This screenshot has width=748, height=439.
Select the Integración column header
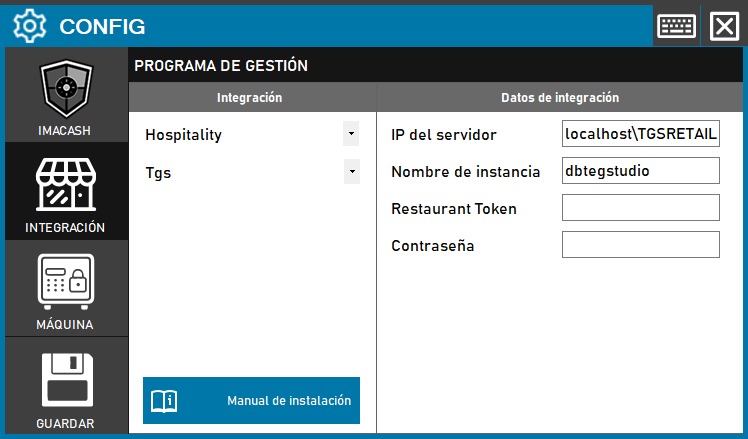pyautogui.click(x=250, y=98)
